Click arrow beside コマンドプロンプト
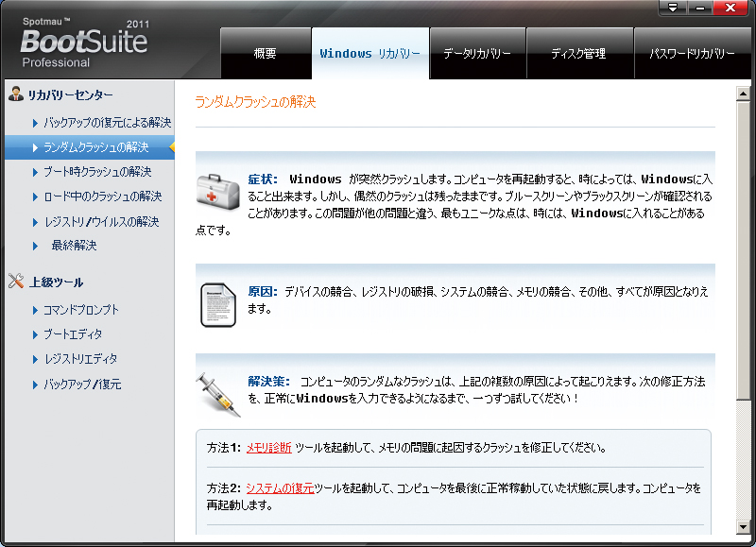 pos(35,311)
